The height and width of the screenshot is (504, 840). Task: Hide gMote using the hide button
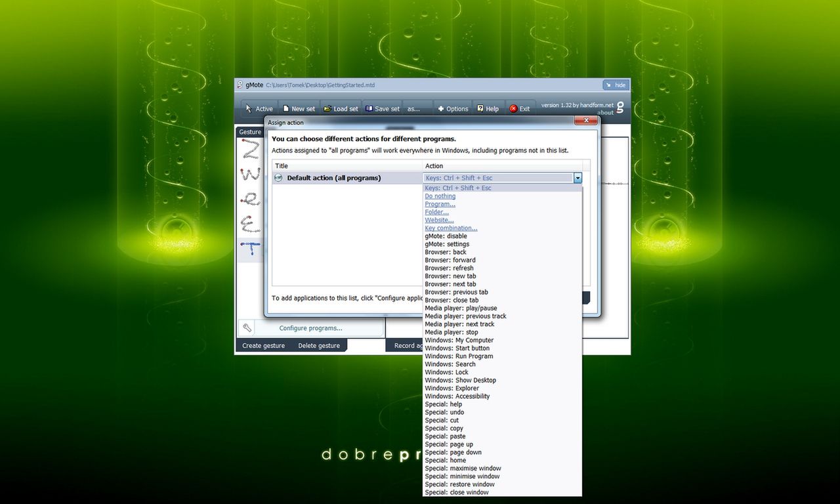coord(616,85)
